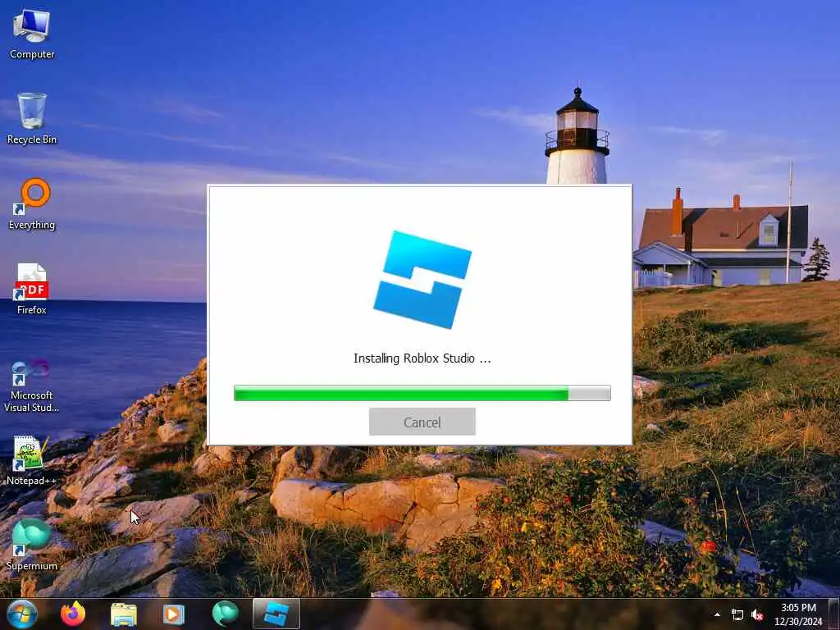This screenshot has width=840, height=630.
Task: Open the taskbar clock showing 3:05 PM
Action: [798, 614]
